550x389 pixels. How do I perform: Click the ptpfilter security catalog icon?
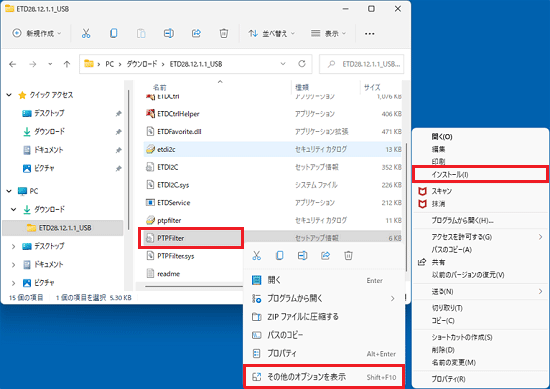tap(150, 220)
